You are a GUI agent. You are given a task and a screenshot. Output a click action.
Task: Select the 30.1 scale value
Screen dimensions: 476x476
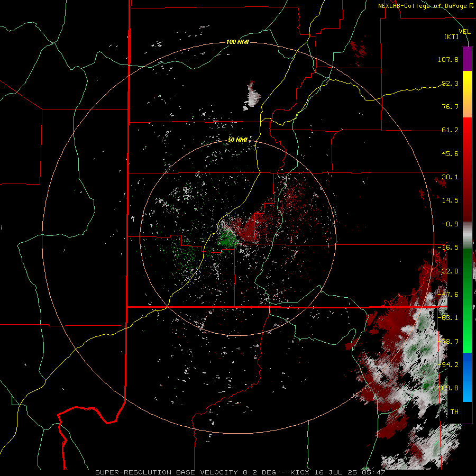tap(450, 177)
